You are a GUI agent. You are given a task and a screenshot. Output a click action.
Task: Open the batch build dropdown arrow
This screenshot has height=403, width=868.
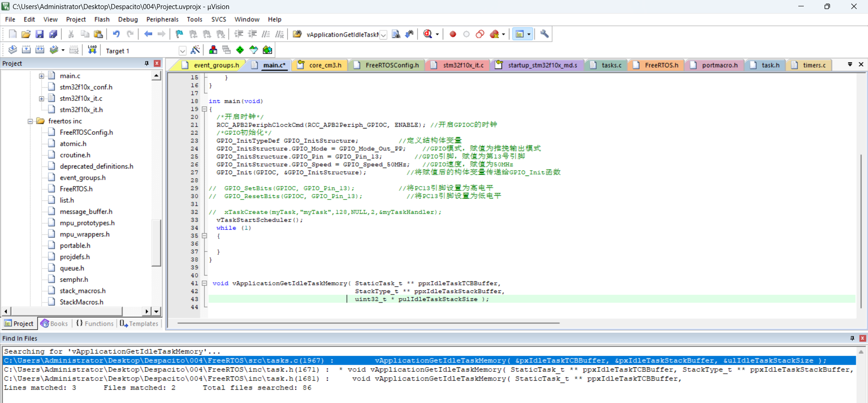point(63,50)
